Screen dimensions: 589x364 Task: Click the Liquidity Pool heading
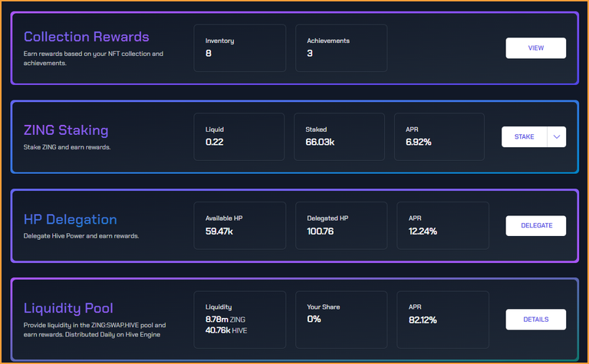(x=68, y=308)
